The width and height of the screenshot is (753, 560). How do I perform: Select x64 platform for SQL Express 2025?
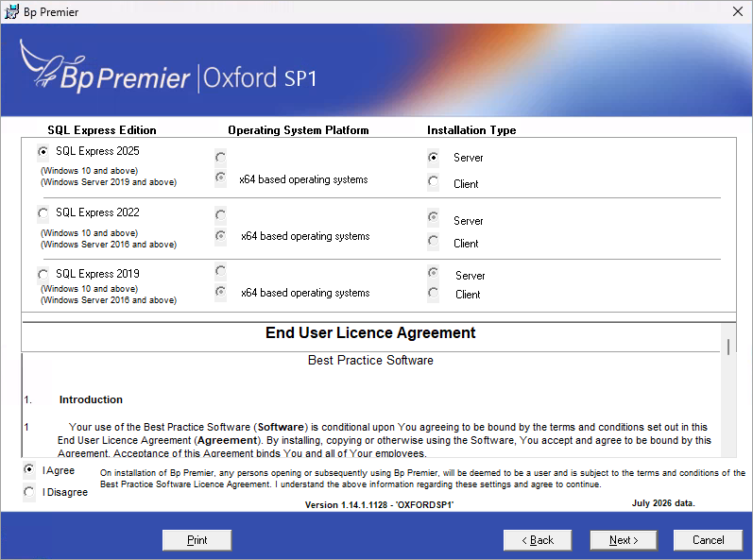tap(220, 178)
